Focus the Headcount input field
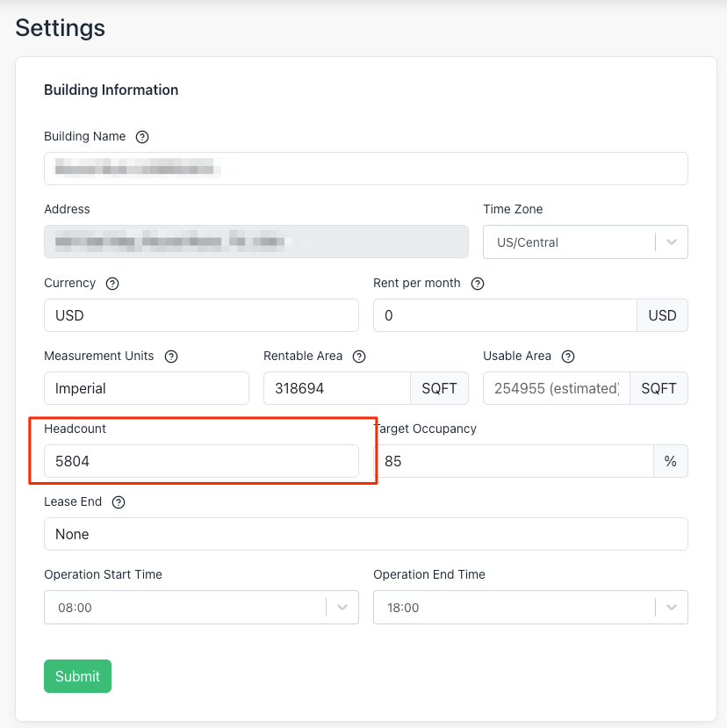Viewport: 727px width, 728px height. (x=201, y=461)
